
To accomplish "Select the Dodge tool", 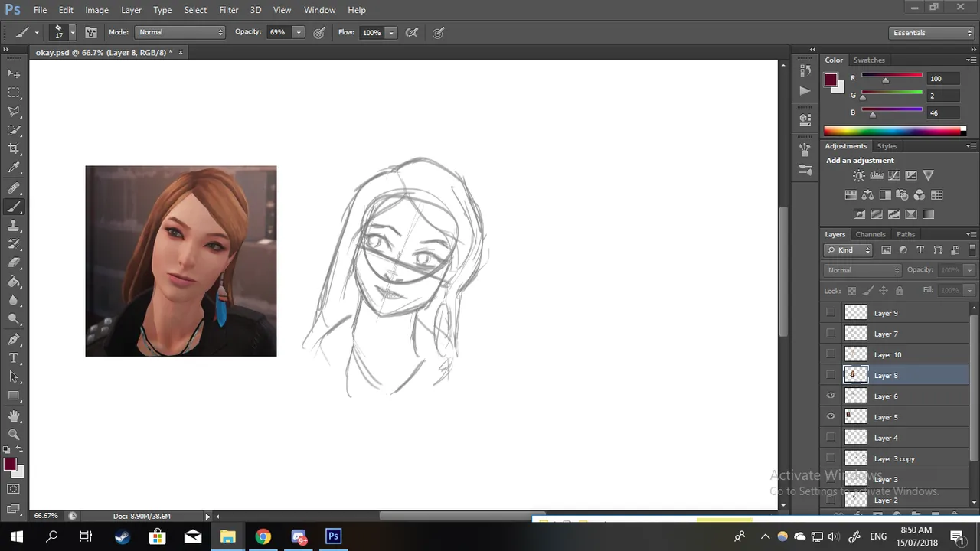I will pos(14,320).
